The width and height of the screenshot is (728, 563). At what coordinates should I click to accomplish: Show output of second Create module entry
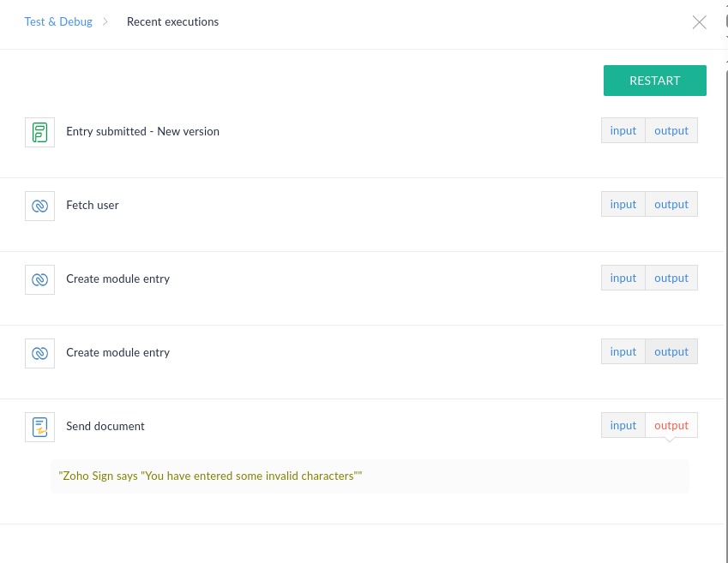click(671, 350)
